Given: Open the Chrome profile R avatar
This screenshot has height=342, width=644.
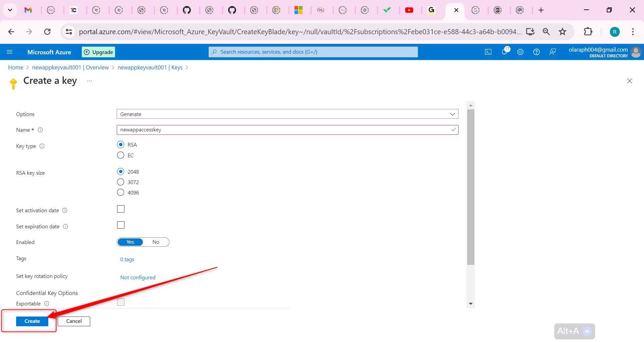Looking at the screenshot, I should tap(615, 32).
